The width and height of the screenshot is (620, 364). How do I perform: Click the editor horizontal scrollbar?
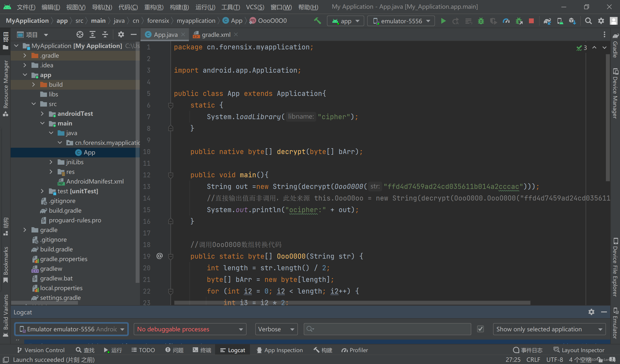(x=352, y=303)
